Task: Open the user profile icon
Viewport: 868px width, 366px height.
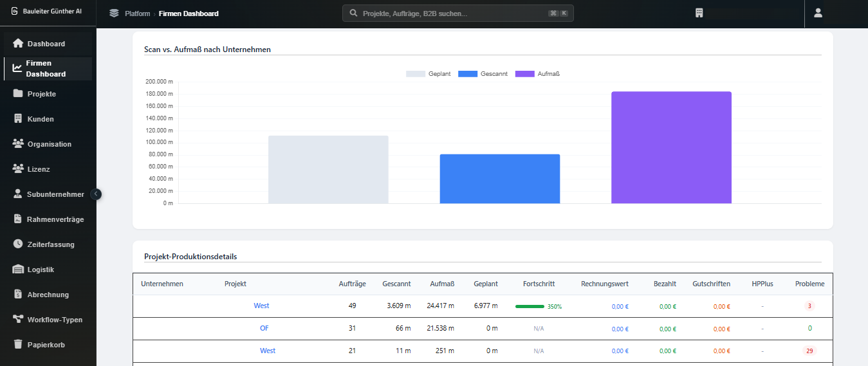Action: tap(818, 13)
